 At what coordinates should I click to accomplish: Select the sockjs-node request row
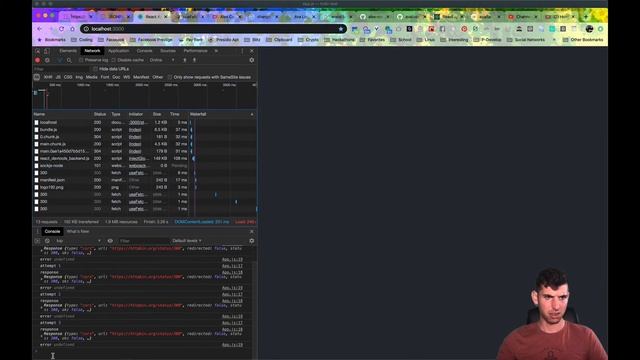pos(144,166)
